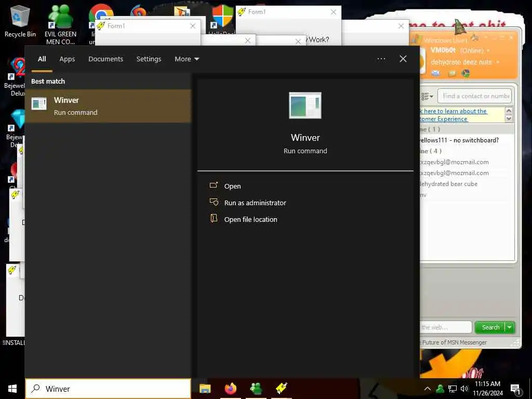Image resolution: width=532 pixels, height=399 pixels.
Task: Click the Future of MSN Messenger link
Action: pos(453,342)
